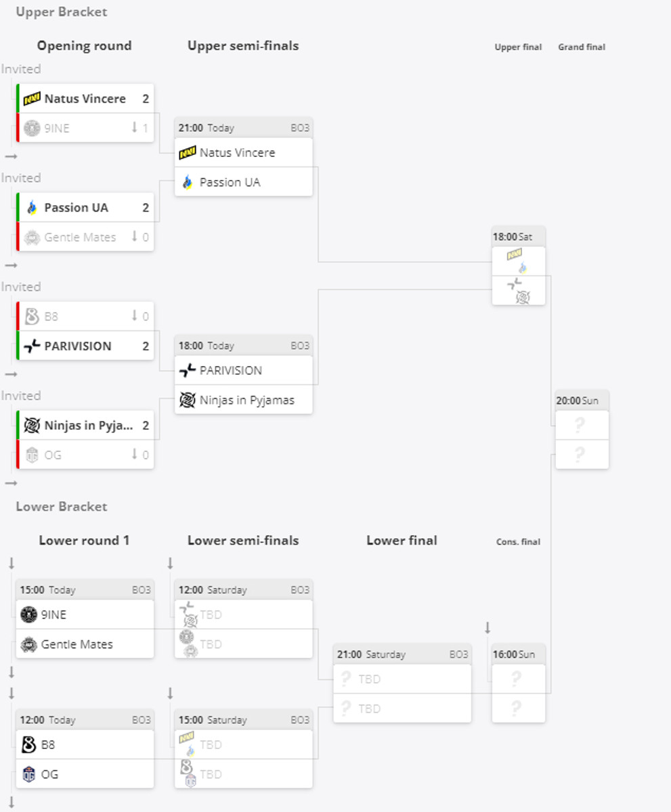
Task: Open the 21:00 Saturday lower final match
Action: tap(402, 683)
